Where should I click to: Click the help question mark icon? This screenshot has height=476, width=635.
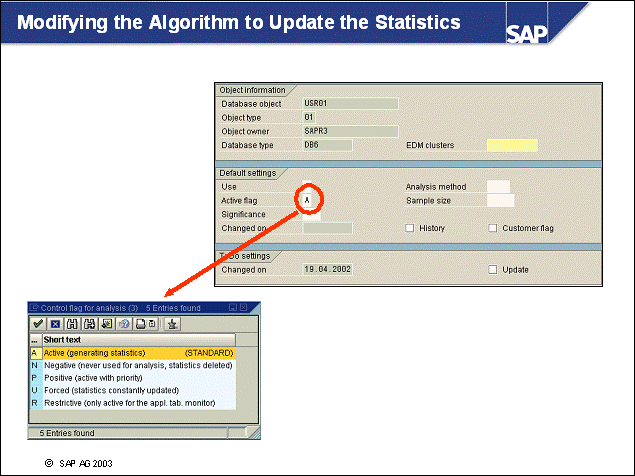[124, 324]
